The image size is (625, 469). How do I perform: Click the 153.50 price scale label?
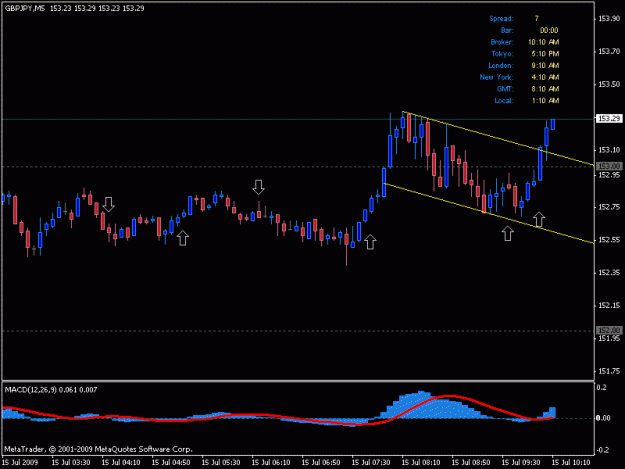[609, 84]
